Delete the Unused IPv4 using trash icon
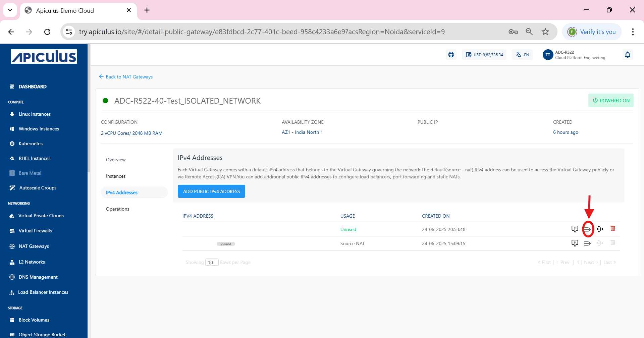This screenshot has width=644, height=338. pos(613,228)
